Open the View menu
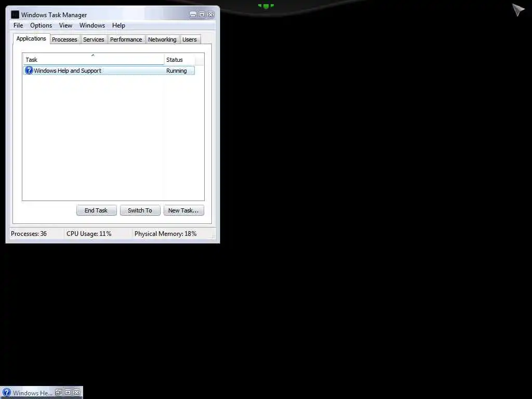This screenshot has width=532, height=399. (65, 25)
